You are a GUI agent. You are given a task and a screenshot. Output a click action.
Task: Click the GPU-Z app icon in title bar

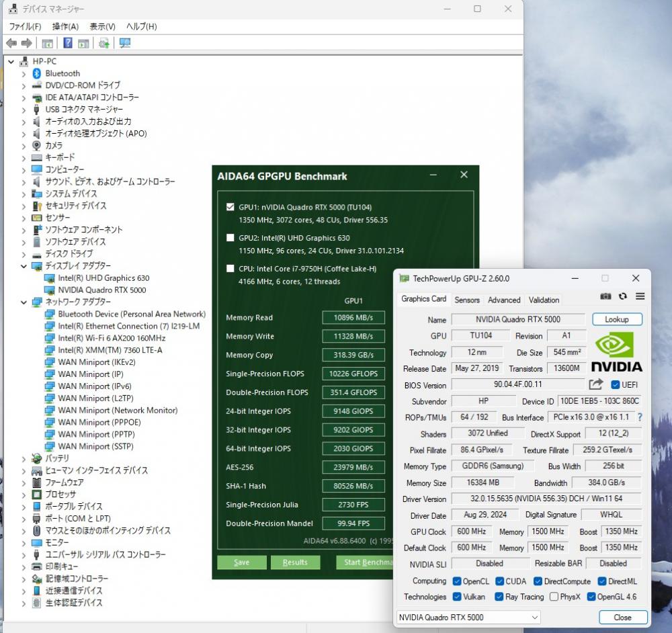click(x=404, y=279)
